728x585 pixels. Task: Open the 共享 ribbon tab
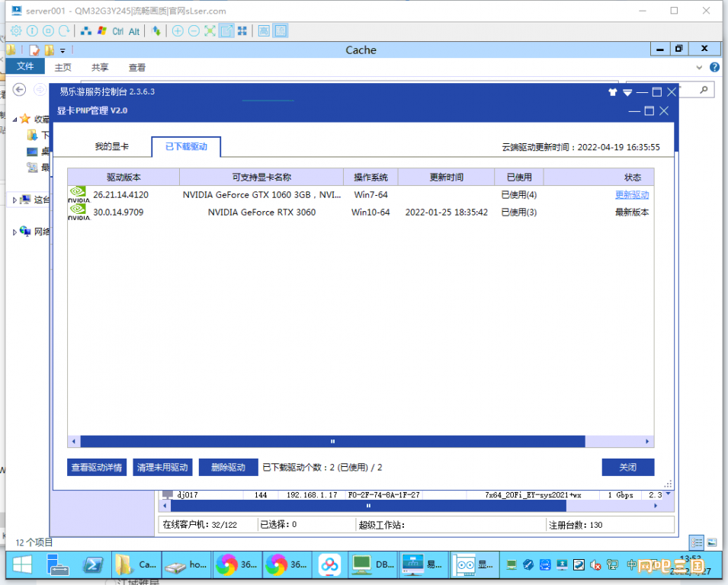pyautogui.click(x=100, y=67)
